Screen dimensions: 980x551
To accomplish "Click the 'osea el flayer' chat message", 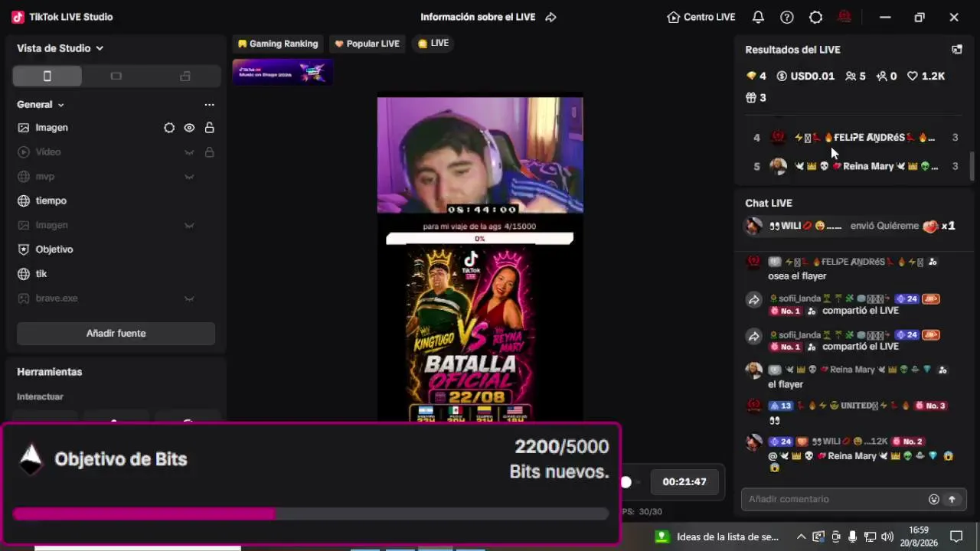I will click(x=797, y=276).
